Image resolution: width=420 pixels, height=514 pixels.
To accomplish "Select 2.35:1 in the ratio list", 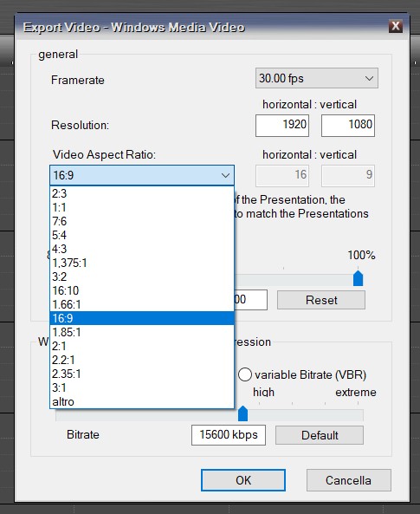I will click(x=142, y=374).
